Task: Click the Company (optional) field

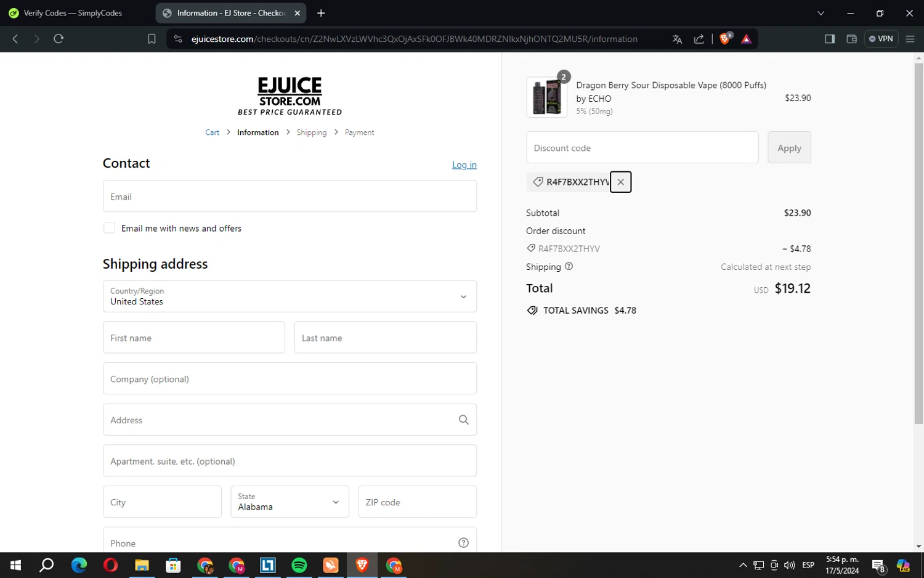Action: click(x=290, y=378)
